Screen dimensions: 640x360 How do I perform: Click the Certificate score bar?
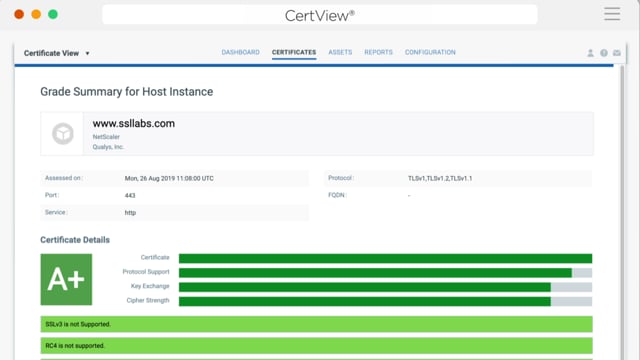pos(385,258)
